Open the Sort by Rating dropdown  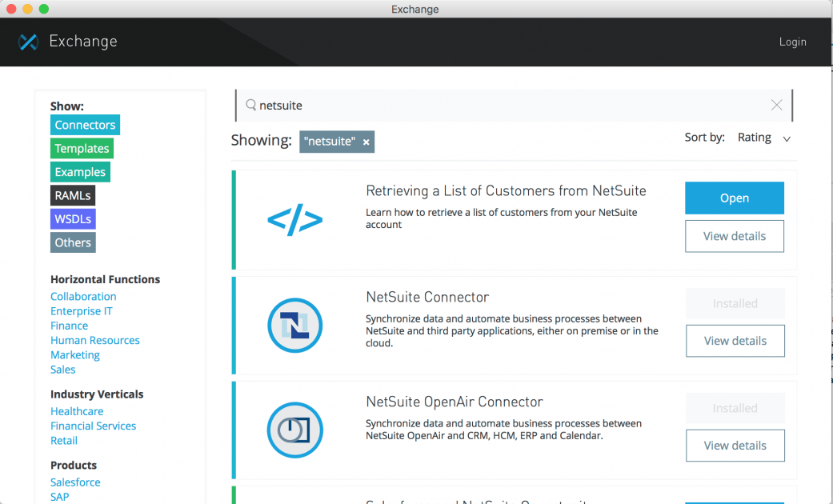(762, 137)
